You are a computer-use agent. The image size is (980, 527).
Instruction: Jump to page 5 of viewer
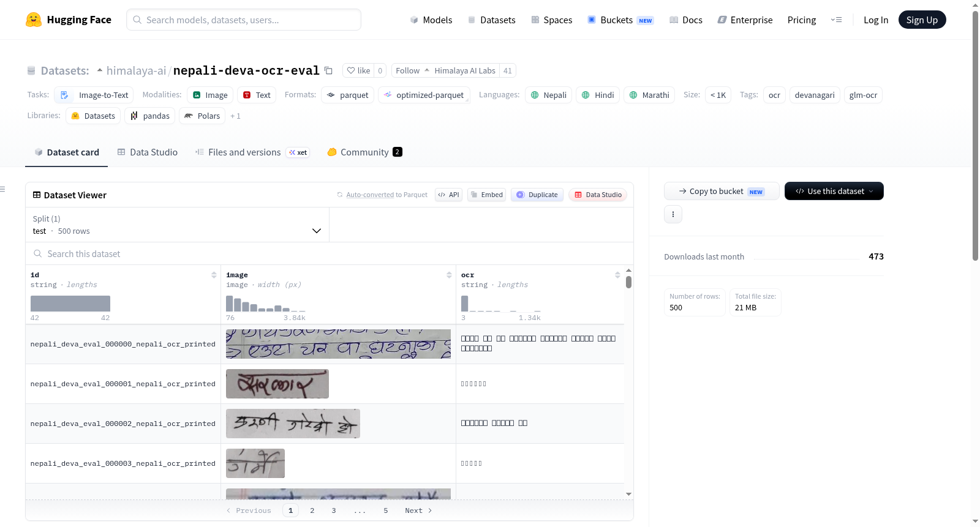[x=386, y=510]
